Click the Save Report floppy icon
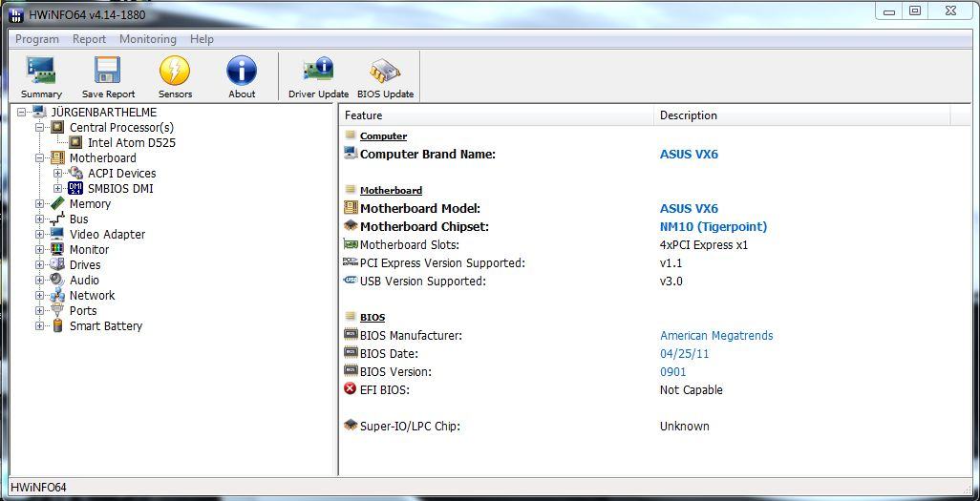Screen dimensions: 980x501 (108, 70)
